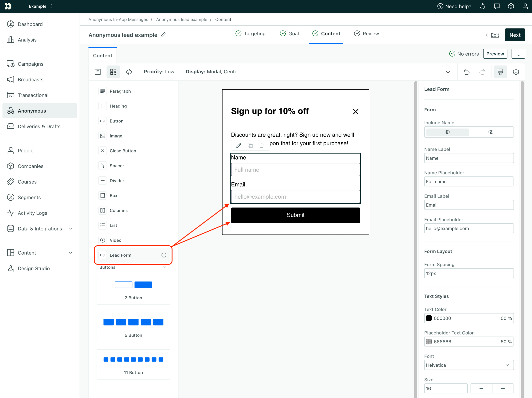The height and width of the screenshot is (398, 532).
Task: Click the paint styling icon in toolbar
Action: pos(500,72)
